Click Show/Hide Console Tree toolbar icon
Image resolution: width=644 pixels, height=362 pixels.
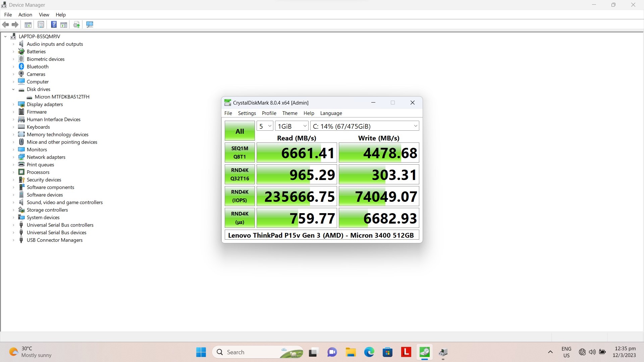(28, 24)
